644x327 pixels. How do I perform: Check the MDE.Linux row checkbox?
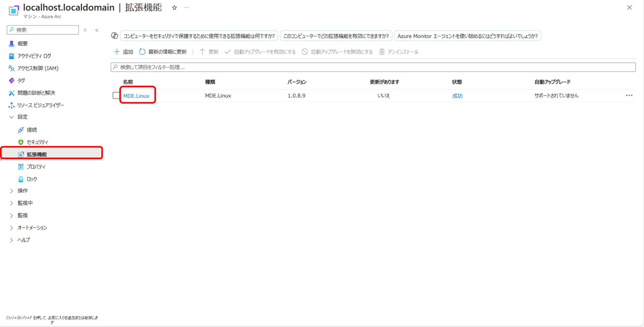pyautogui.click(x=116, y=95)
